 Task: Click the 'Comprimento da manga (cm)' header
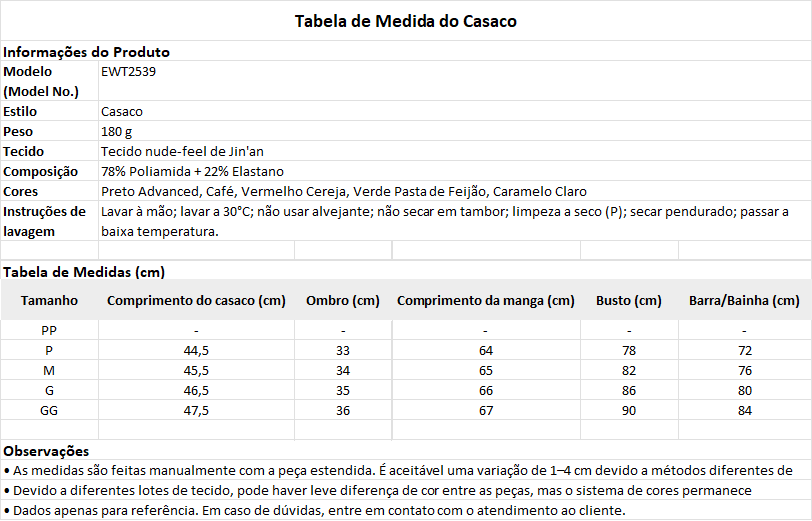tap(486, 301)
